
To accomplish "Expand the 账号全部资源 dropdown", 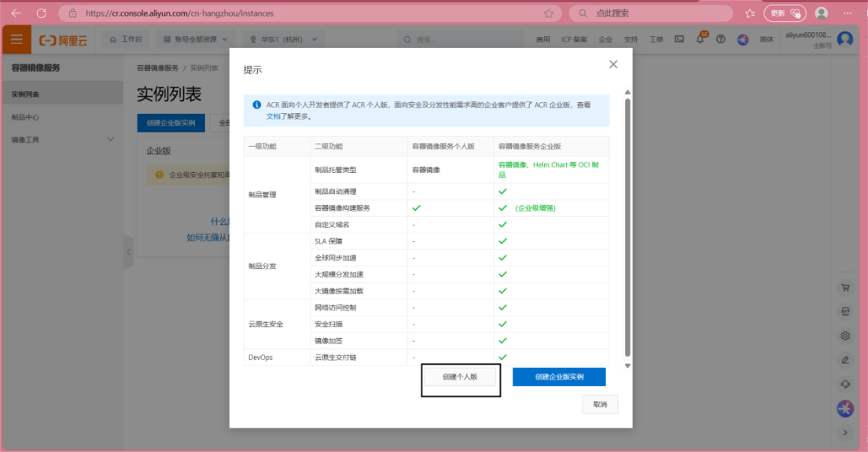I will click(196, 39).
